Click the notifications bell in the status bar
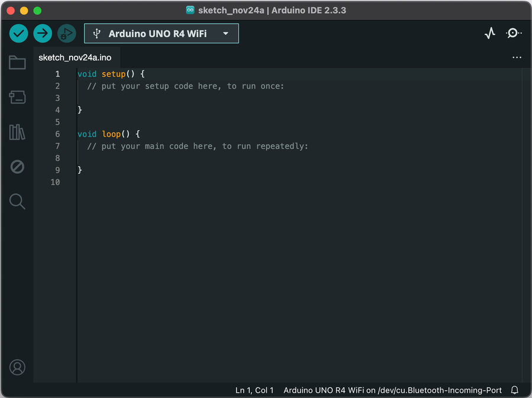This screenshot has height=398, width=532. [514, 390]
